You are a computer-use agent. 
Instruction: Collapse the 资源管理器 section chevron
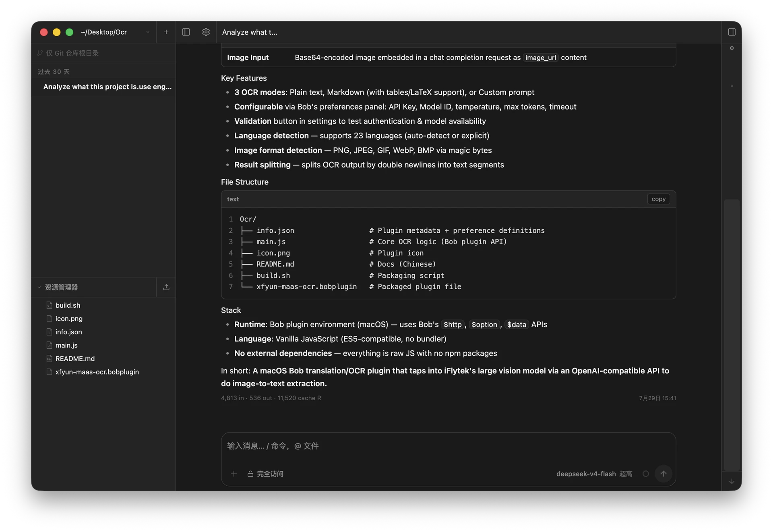(39, 287)
